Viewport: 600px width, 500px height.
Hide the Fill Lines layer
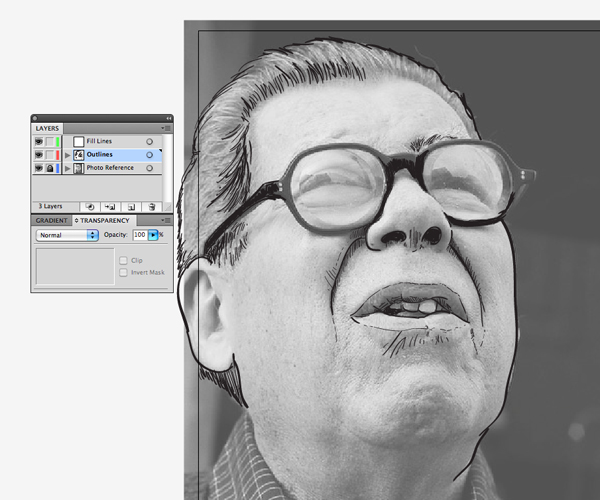(39, 142)
